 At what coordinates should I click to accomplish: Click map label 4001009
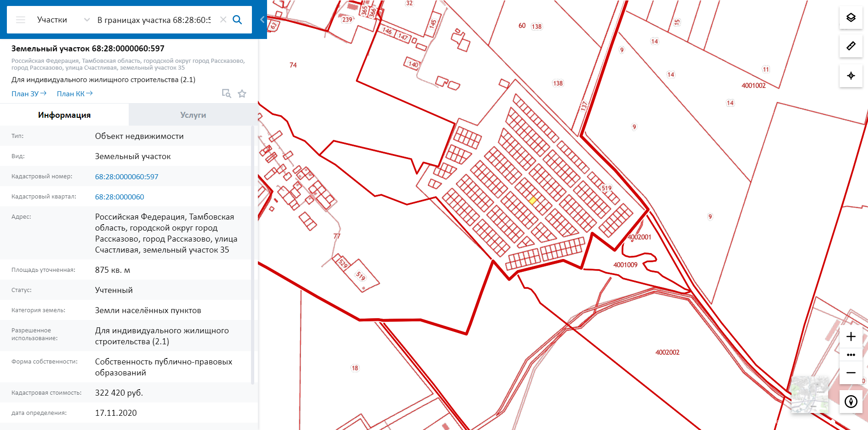click(625, 265)
